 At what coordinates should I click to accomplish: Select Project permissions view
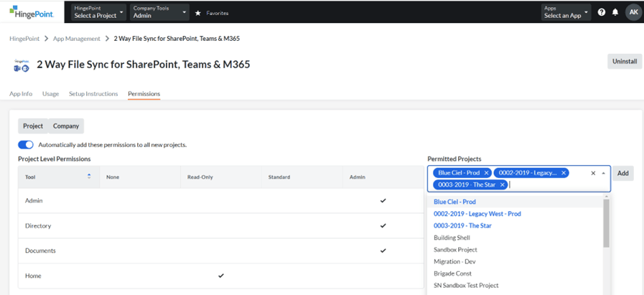click(33, 126)
